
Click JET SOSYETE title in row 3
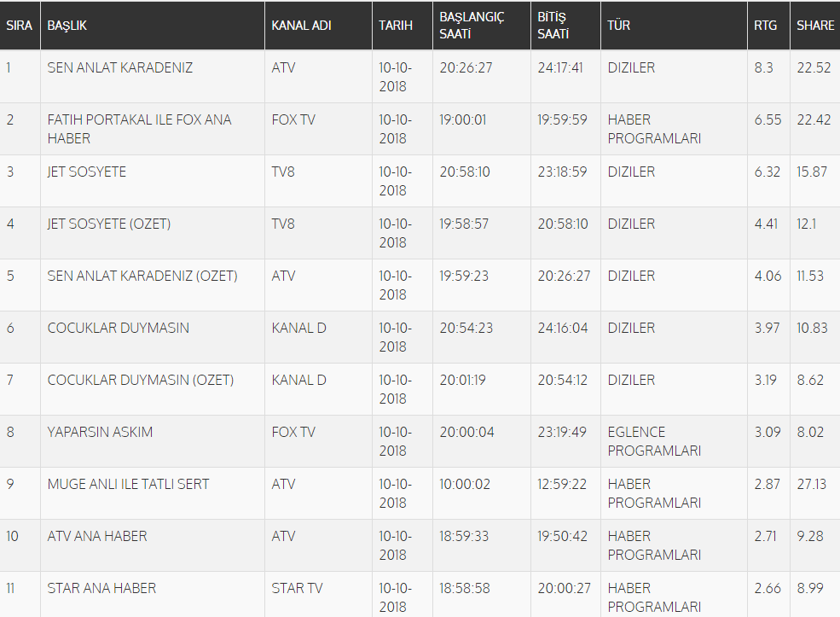[x=87, y=172]
